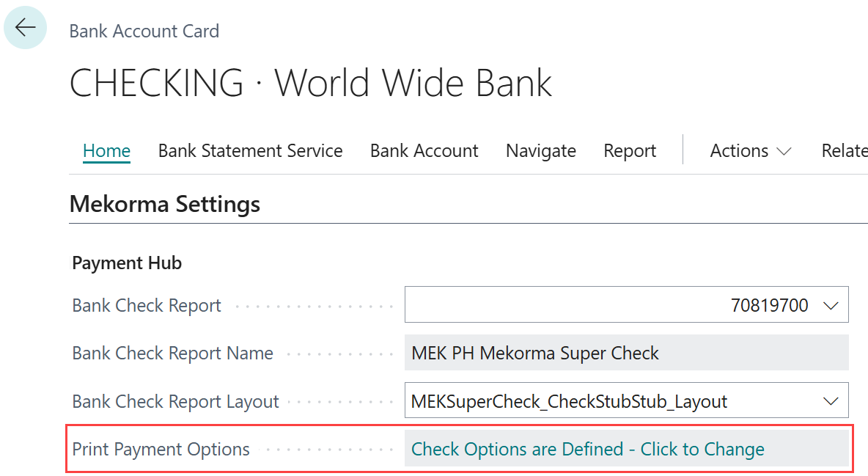Image resolution: width=868 pixels, height=476 pixels.
Task: Expand the Bank Check Report Layout dropdown
Action: pyautogui.click(x=831, y=400)
